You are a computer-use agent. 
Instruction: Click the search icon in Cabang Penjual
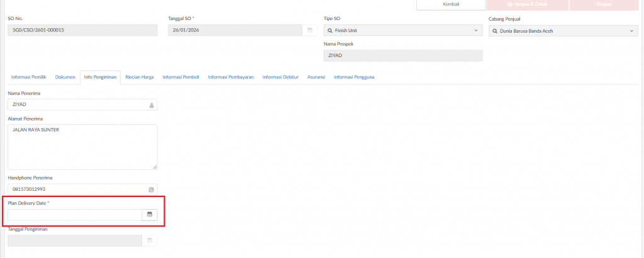click(x=494, y=31)
